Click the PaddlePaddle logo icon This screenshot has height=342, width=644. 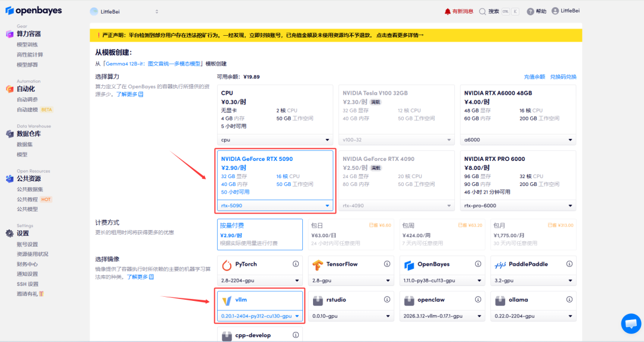click(x=500, y=265)
